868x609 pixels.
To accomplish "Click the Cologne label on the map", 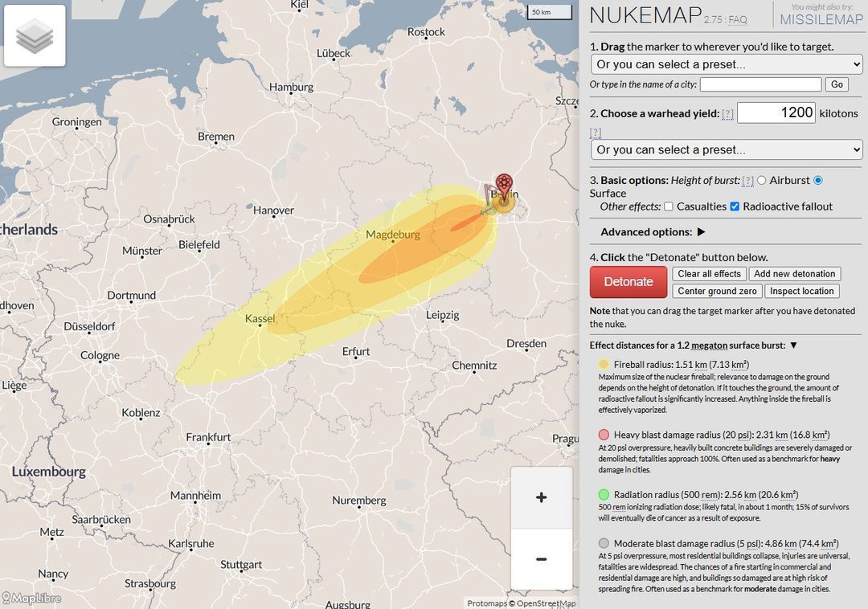I will pos(100,355).
